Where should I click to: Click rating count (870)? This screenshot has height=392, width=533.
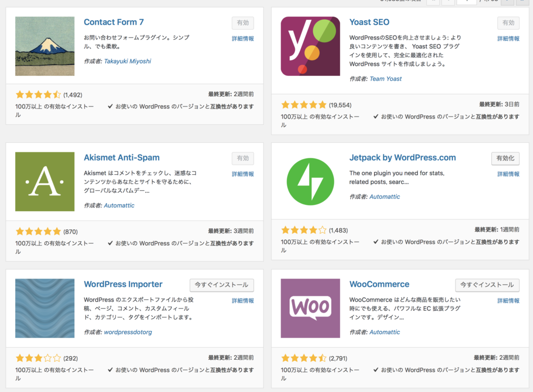[x=70, y=232]
